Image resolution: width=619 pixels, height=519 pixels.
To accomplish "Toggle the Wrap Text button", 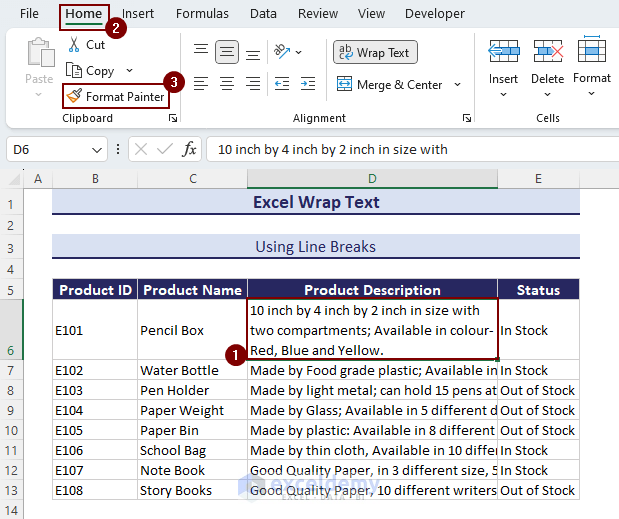I will [375, 52].
